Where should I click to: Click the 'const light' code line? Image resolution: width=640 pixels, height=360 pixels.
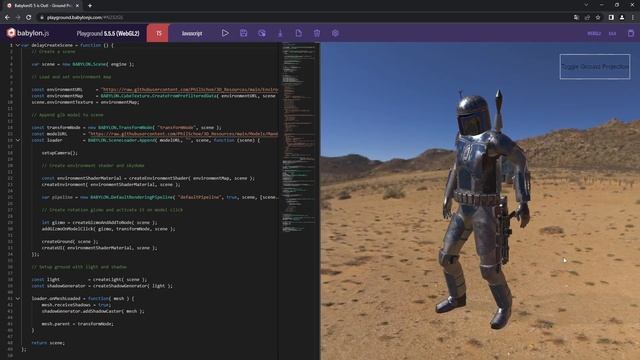coord(89,280)
